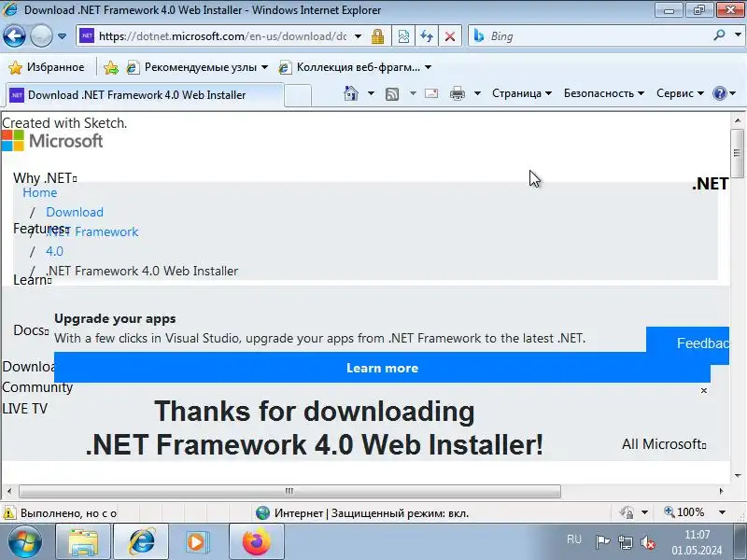This screenshot has width=747, height=560.
Task: Open Firefox from the taskbar
Action: pos(256,542)
